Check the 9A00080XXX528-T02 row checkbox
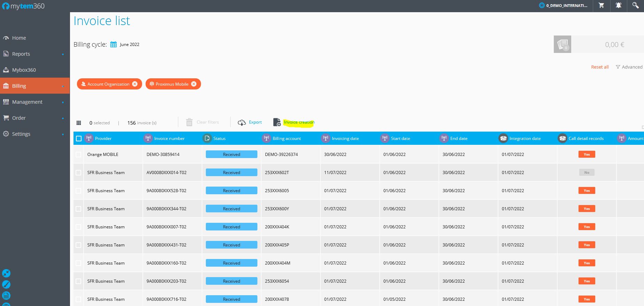This screenshot has width=644, height=306. pos(78,191)
